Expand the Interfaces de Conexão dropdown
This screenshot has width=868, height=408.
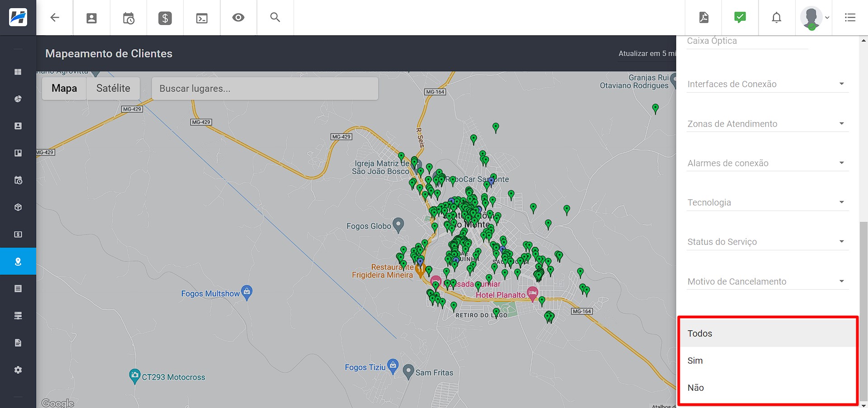point(768,84)
